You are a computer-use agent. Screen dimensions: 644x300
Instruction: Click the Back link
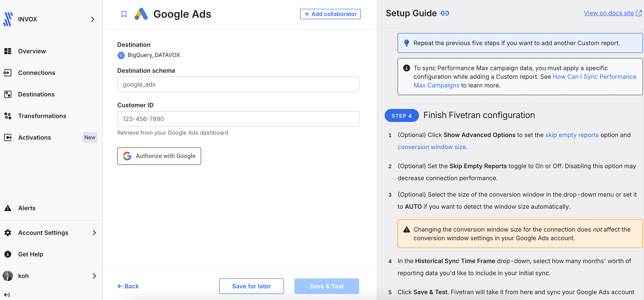click(x=128, y=286)
